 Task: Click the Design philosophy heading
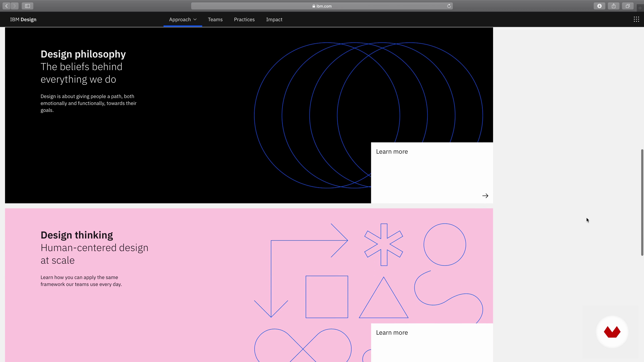(x=83, y=54)
